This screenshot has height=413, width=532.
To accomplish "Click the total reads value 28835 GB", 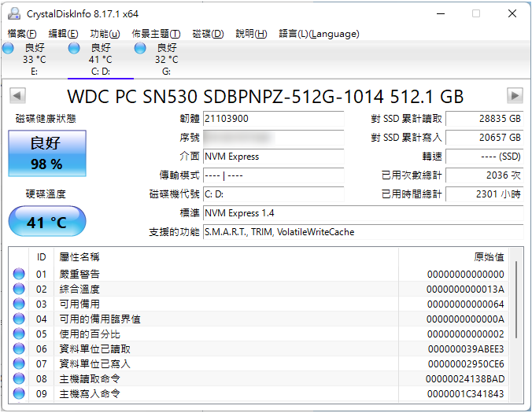I will [x=485, y=119].
